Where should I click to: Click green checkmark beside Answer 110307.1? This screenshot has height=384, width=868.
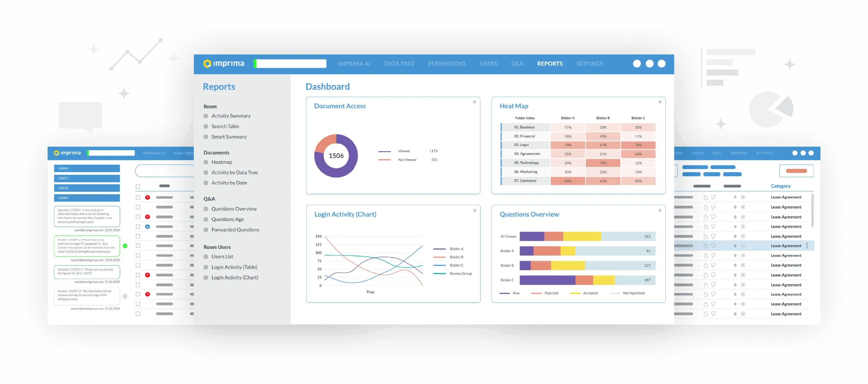(x=125, y=246)
